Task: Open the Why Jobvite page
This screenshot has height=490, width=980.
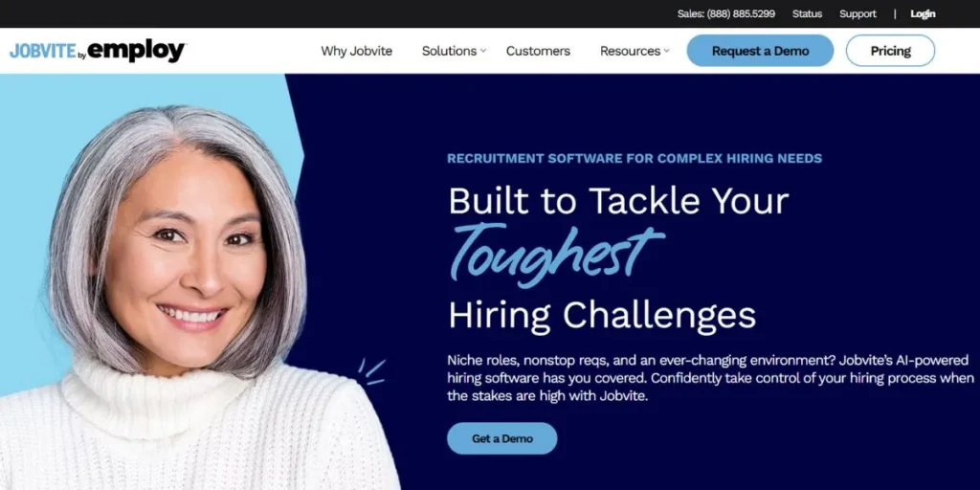Action: click(x=356, y=52)
